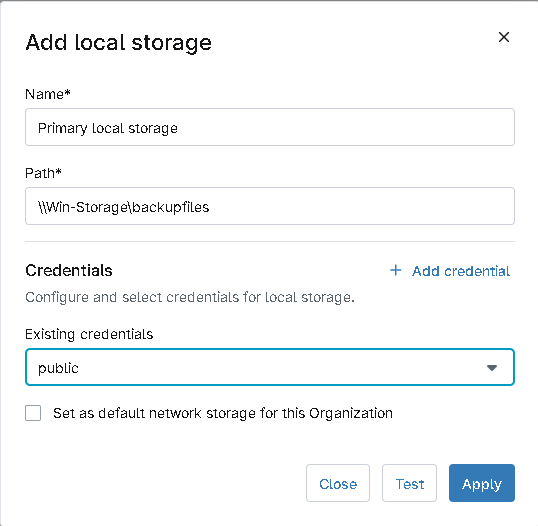Click the Name input field

[270, 127]
